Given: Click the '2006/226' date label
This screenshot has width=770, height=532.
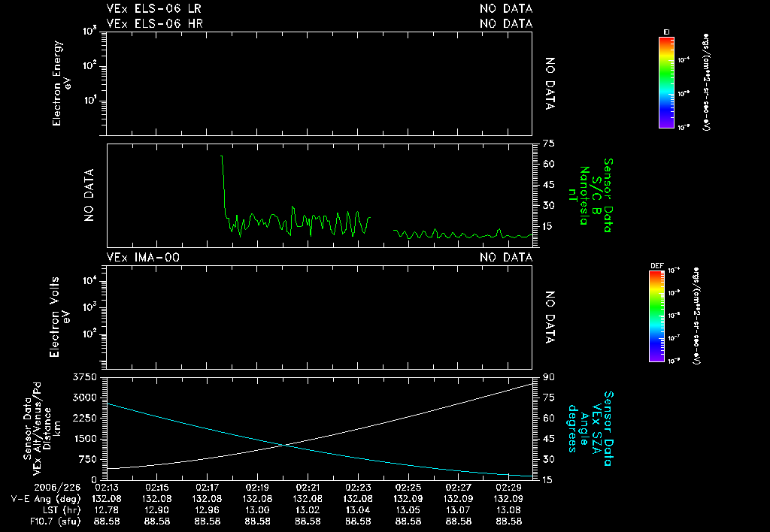Looking at the screenshot, I should click(x=57, y=488).
